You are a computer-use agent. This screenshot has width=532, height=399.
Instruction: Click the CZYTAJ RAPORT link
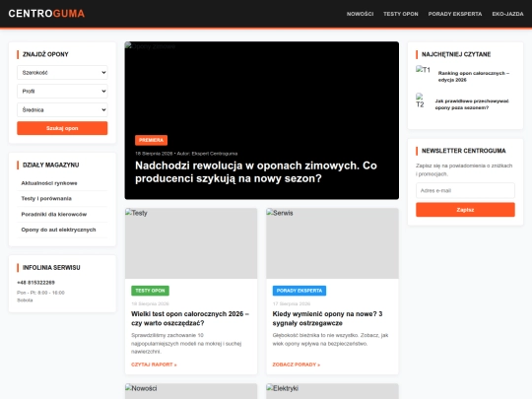tap(154, 365)
